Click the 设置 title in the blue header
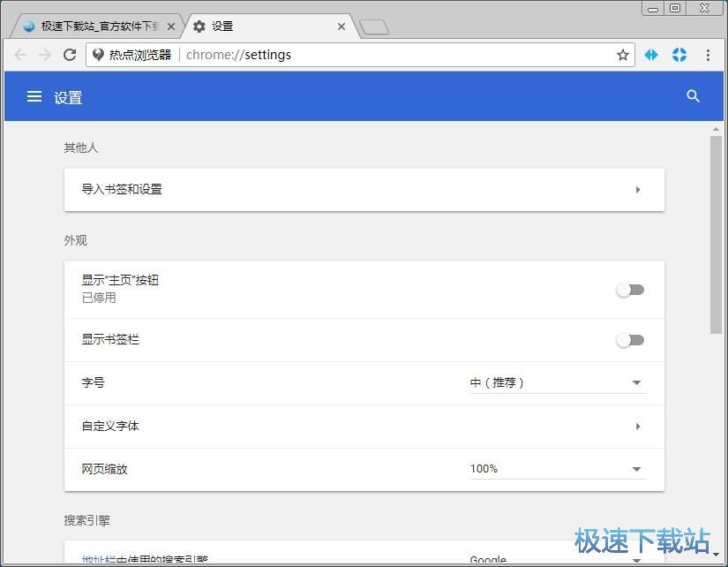The width and height of the screenshot is (728, 567). click(68, 98)
